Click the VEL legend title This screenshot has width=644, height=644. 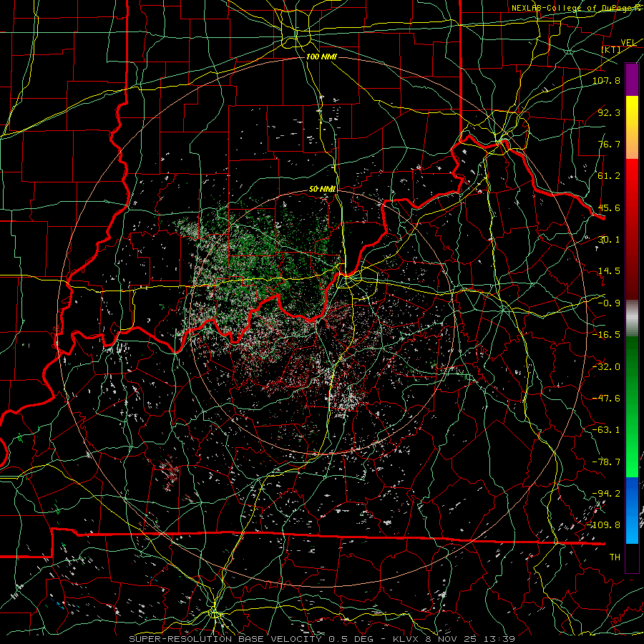coord(628,43)
